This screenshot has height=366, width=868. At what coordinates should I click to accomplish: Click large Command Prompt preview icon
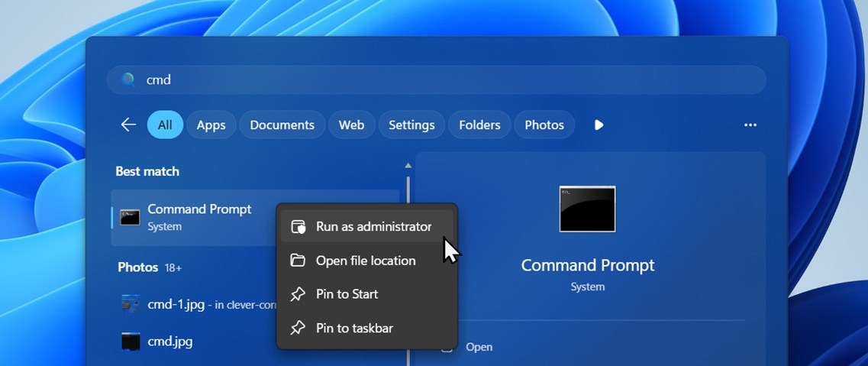pos(587,209)
